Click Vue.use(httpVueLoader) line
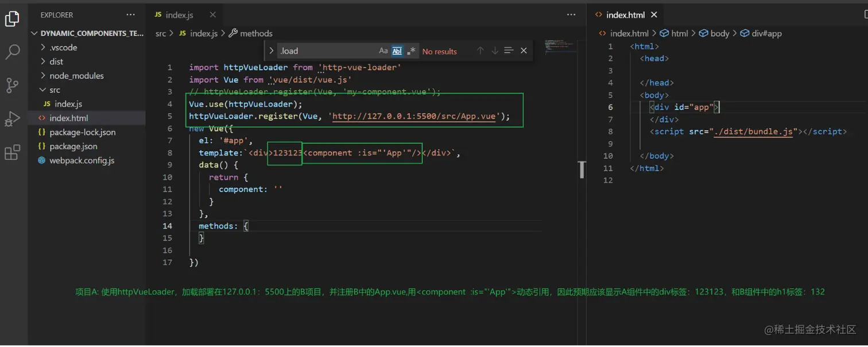868x347 pixels. (246, 104)
